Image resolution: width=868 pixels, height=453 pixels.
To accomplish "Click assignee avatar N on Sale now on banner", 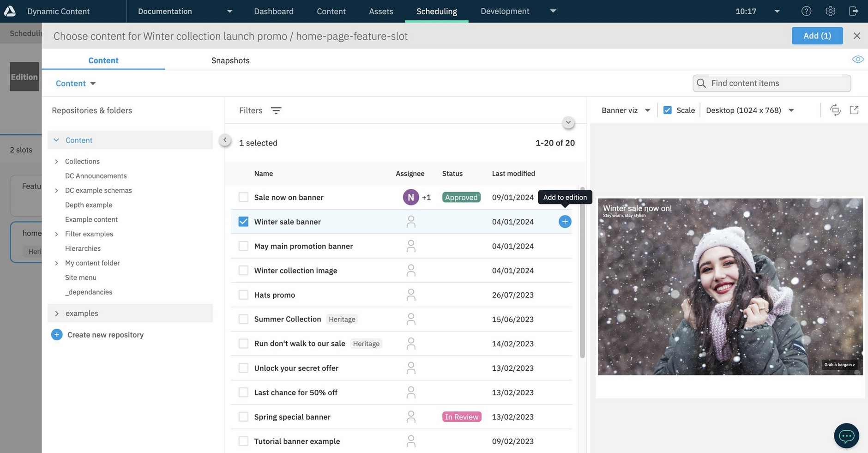I will click(x=411, y=197).
